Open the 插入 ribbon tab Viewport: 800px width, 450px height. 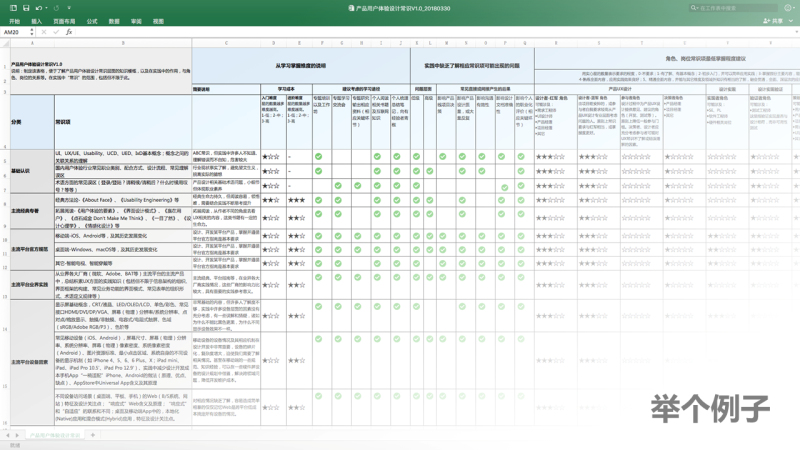coord(37,21)
